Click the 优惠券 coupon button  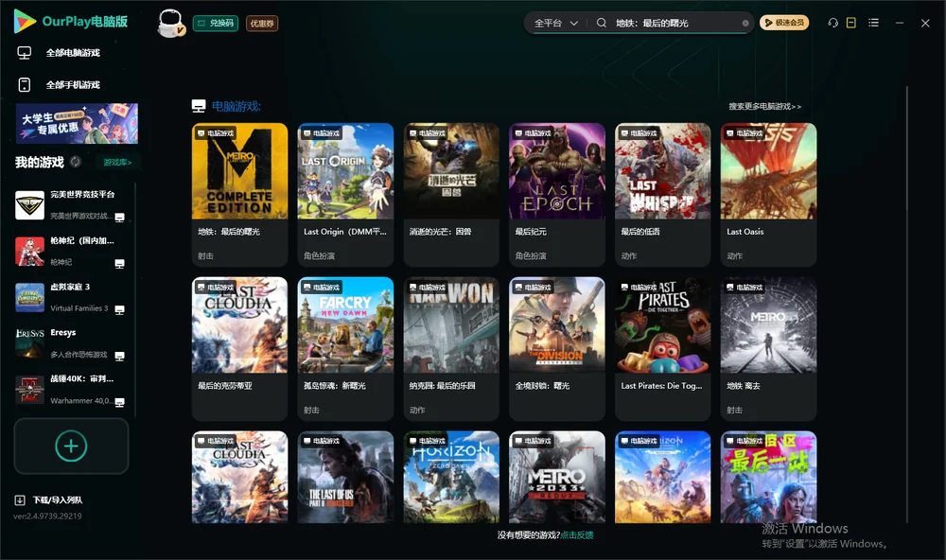tap(262, 24)
